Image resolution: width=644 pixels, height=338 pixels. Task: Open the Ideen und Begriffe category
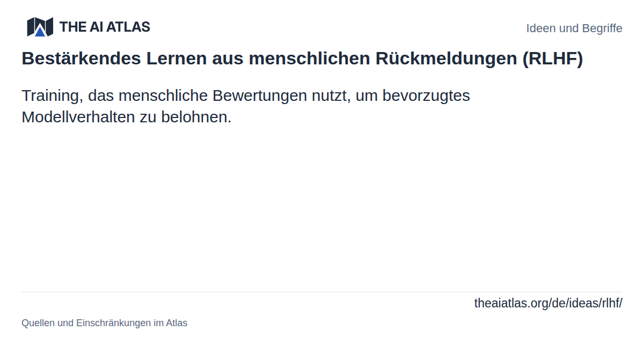point(574,28)
